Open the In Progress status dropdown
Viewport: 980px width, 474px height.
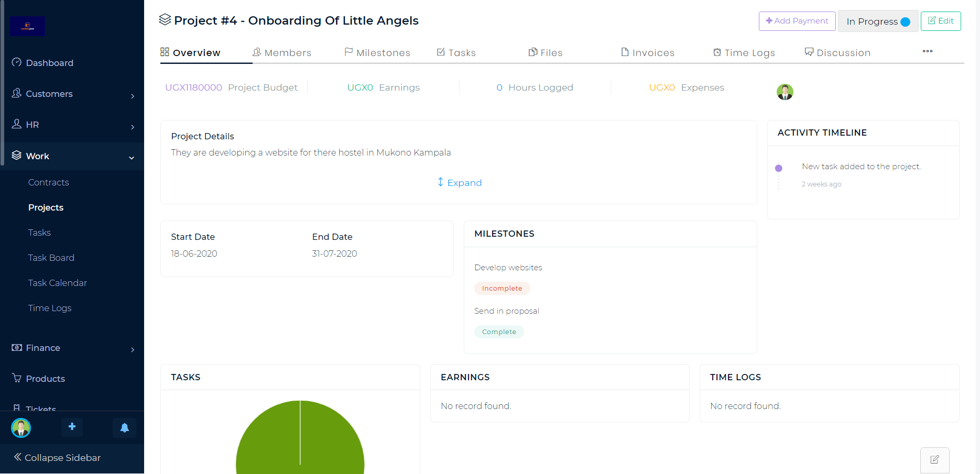point(878,21)
